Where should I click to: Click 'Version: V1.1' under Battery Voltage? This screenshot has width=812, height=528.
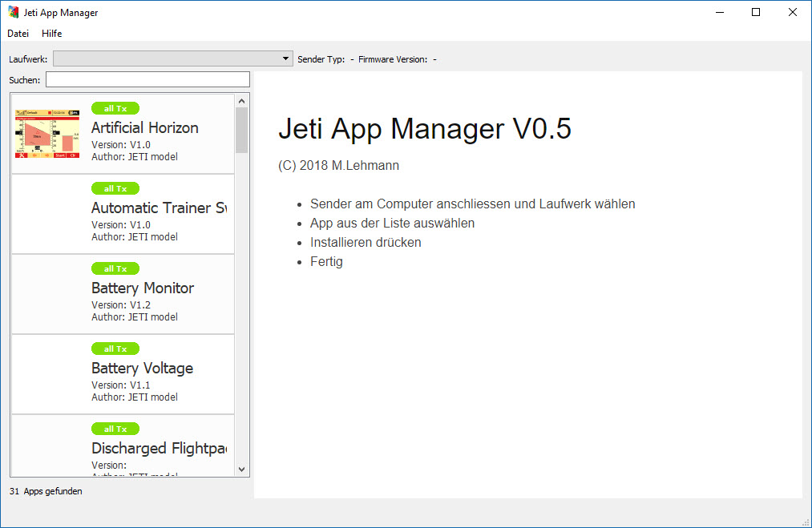pos(121,385)
